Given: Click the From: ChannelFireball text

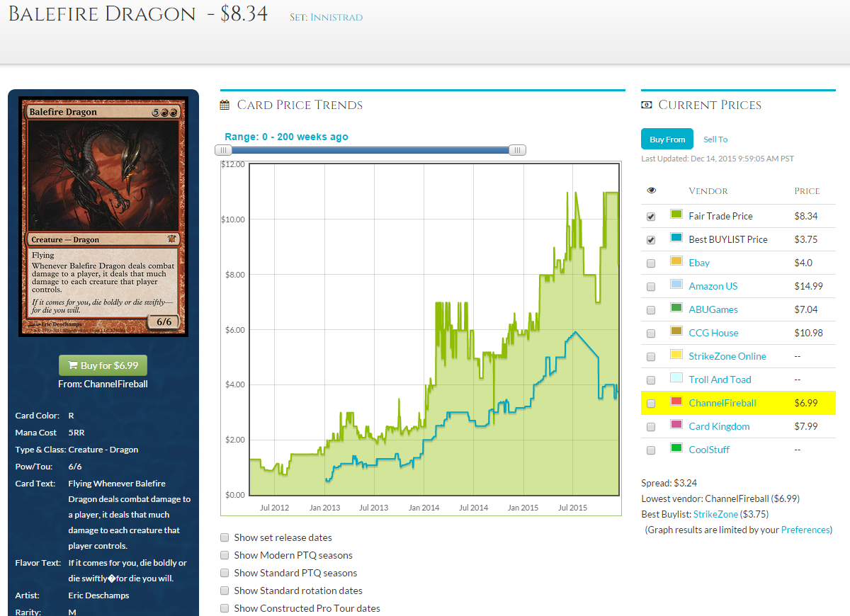Looking at the screenshot, I should tap(103, 384).
